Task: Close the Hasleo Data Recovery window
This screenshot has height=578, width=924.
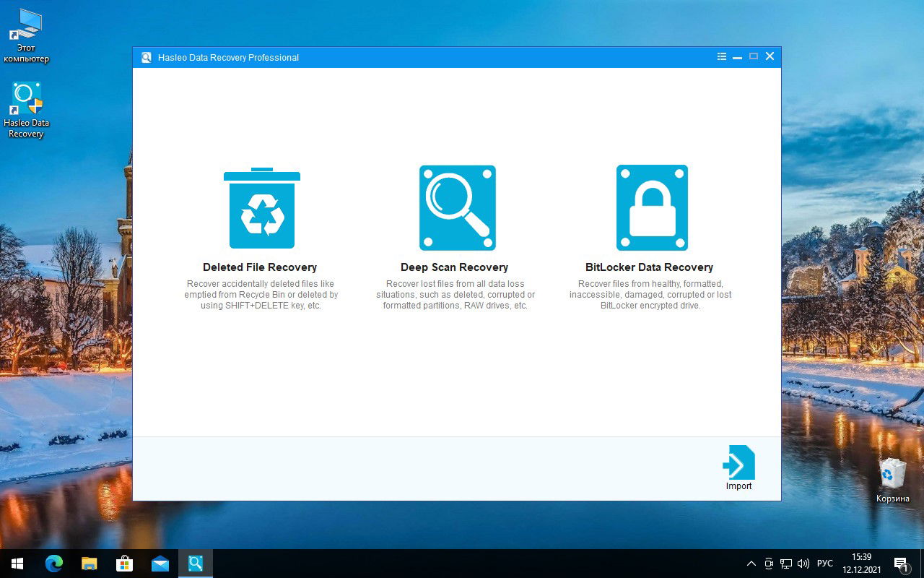Action: point(770,56)
